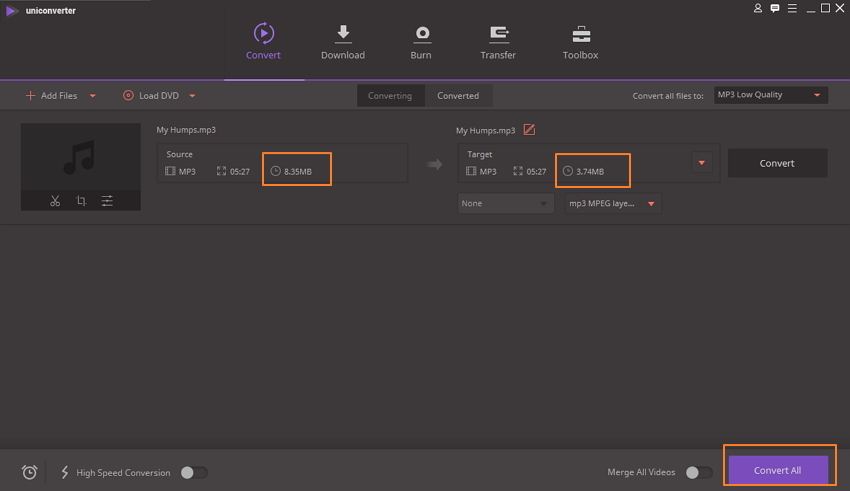Click the target duration 05:27

536,171
